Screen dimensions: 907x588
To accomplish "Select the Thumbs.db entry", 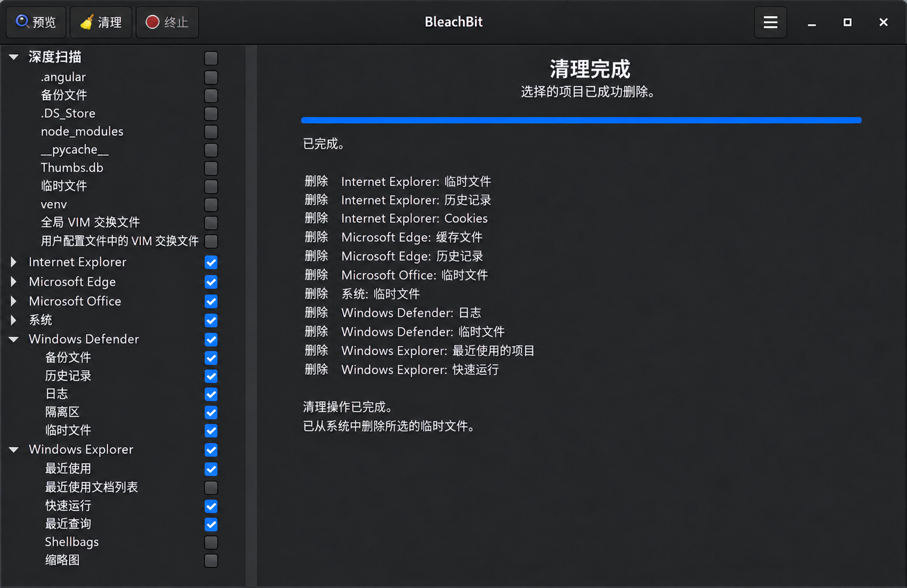I will [72, 168].
